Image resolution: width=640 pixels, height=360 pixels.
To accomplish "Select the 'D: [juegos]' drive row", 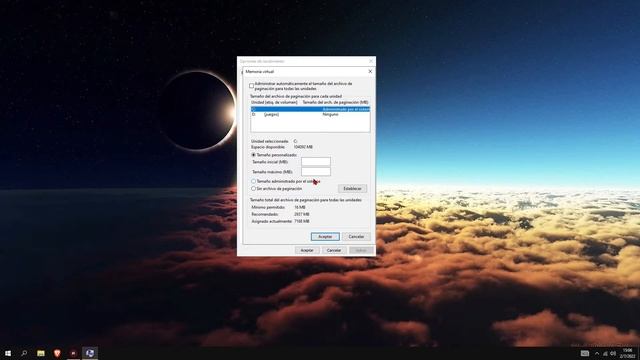I will point(310,115).
